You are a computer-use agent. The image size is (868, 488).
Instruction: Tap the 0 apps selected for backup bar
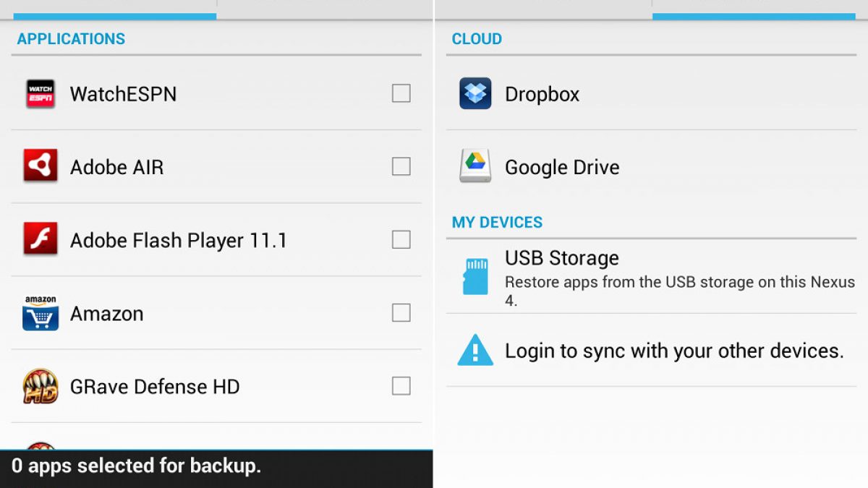coord(216,467)
